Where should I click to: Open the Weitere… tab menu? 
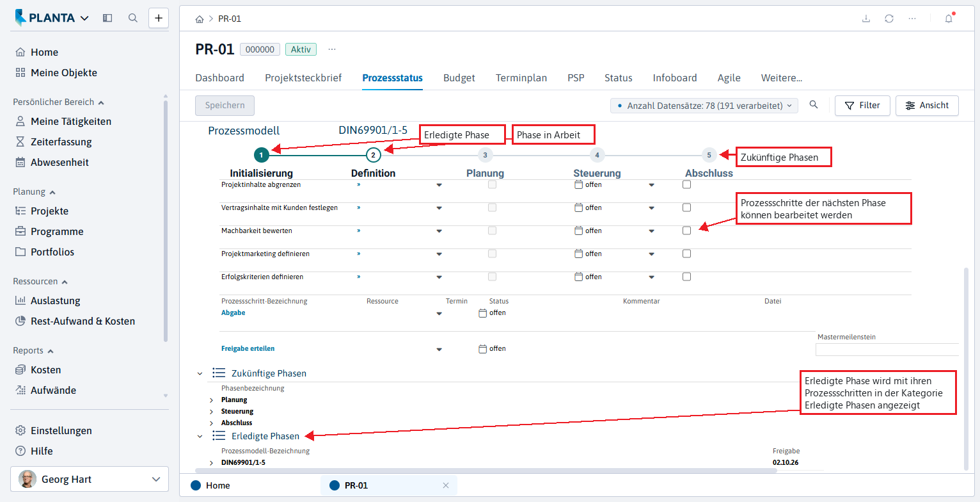pyautogui.click(x=782, y=78)
